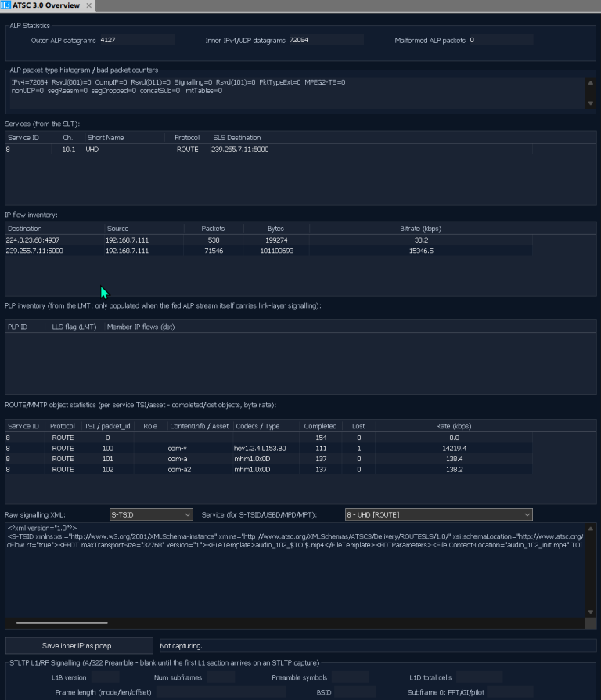The image size is (601, 700).
Task: Select ROUTE row with TSI 0
Action: coord(268,438)
